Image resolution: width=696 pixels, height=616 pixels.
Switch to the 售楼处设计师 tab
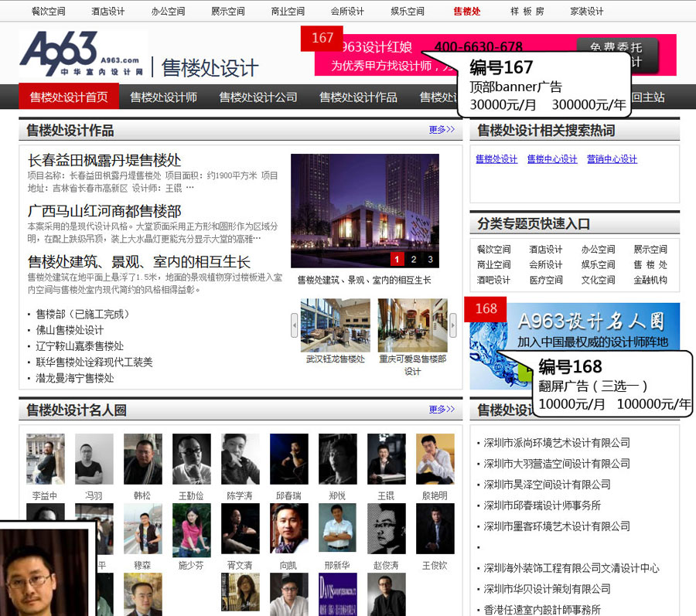(x=163, y=97)
